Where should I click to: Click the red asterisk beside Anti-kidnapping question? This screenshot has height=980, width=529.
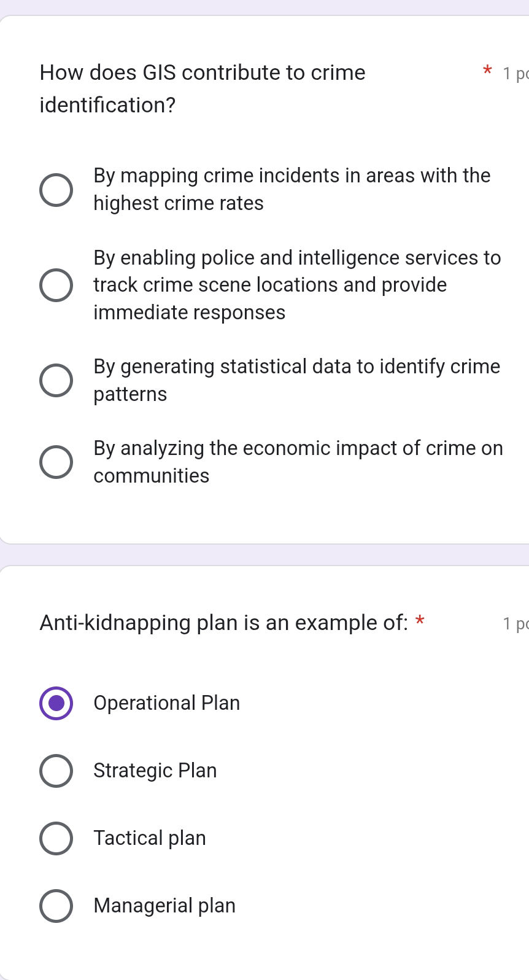coord(421,622)
